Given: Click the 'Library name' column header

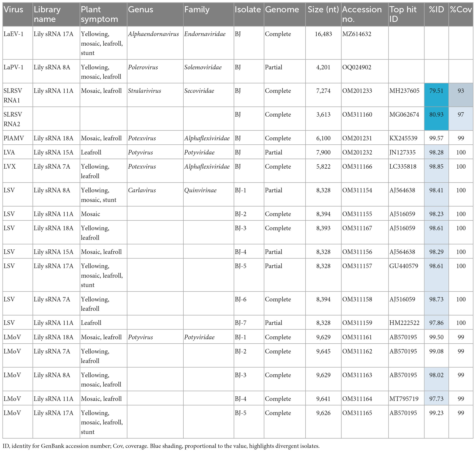Looking at the screenshot, I should tap(56, 14).
